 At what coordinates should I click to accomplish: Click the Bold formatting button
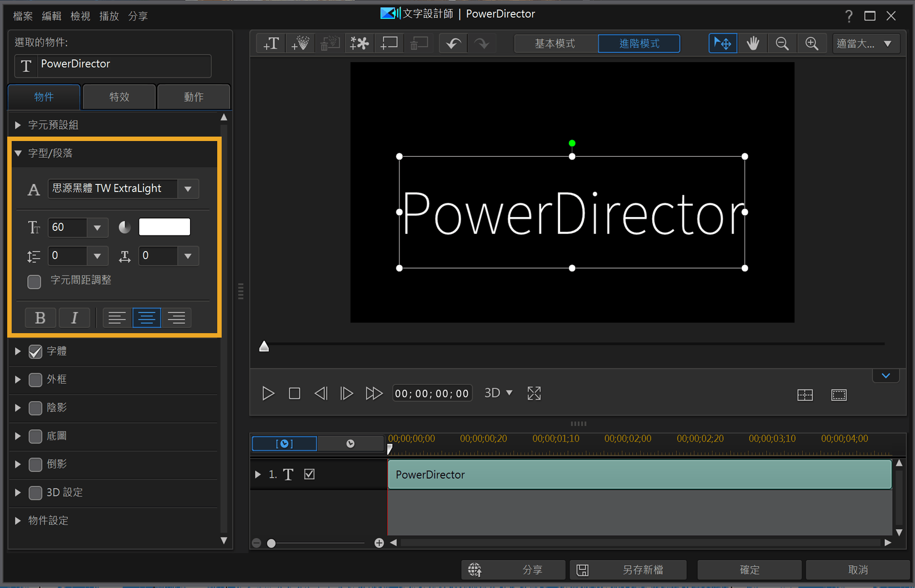(40, 318)
